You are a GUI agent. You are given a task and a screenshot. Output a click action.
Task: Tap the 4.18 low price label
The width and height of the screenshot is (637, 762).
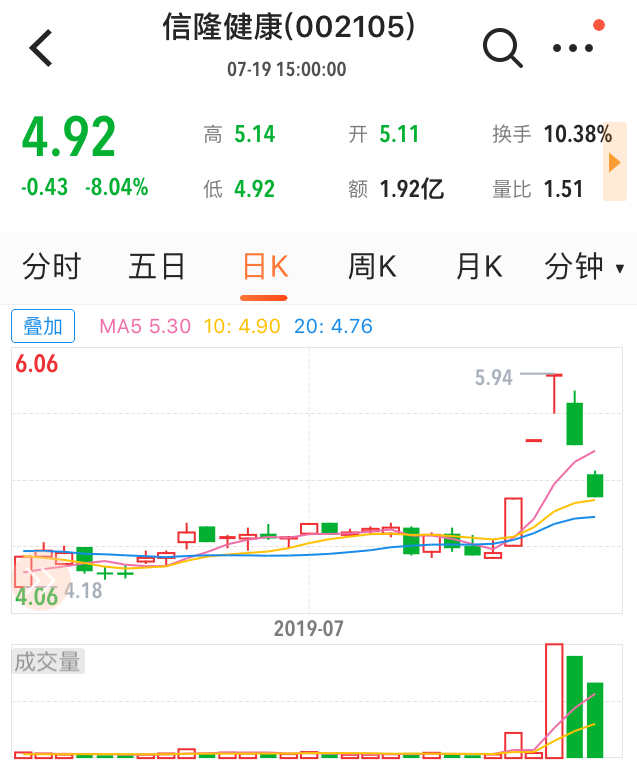tap(83, 591)
